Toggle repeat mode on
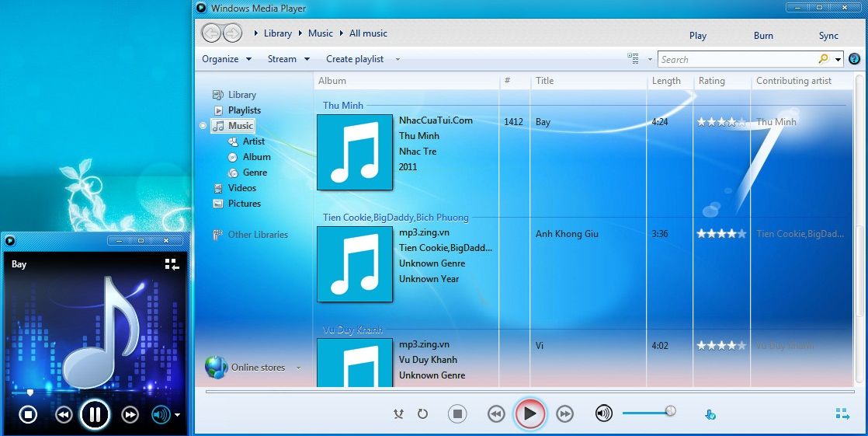Viewport: 868px width, 436px height. click(x=422, y=413)
